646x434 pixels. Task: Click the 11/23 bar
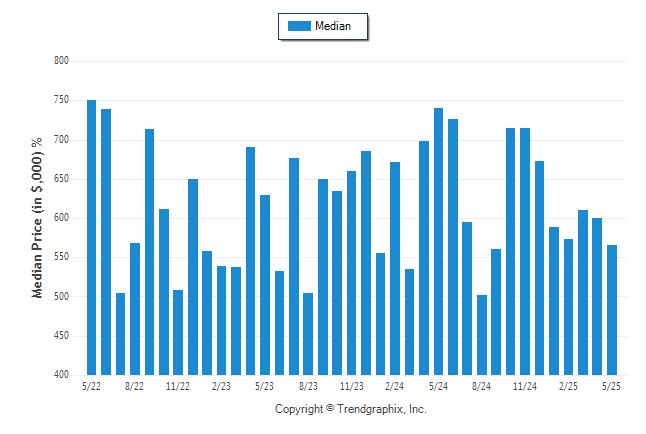(x=351, y=273)
